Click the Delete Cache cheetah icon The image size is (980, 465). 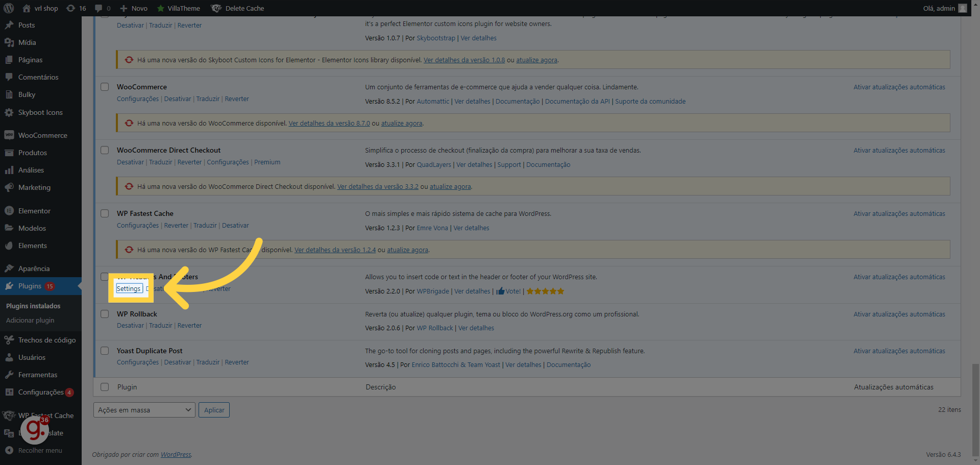click(x=216, y=8)
